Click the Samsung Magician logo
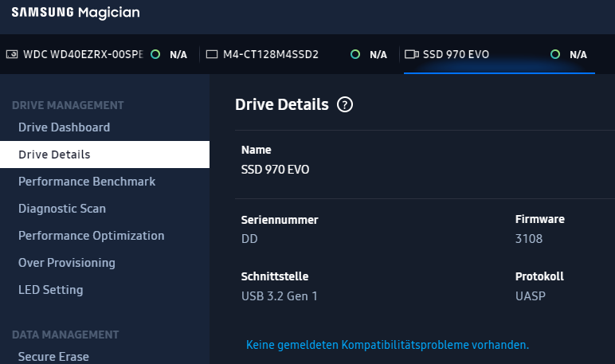The width and height of the screenshot is (615, 364). tap(76, 13)
